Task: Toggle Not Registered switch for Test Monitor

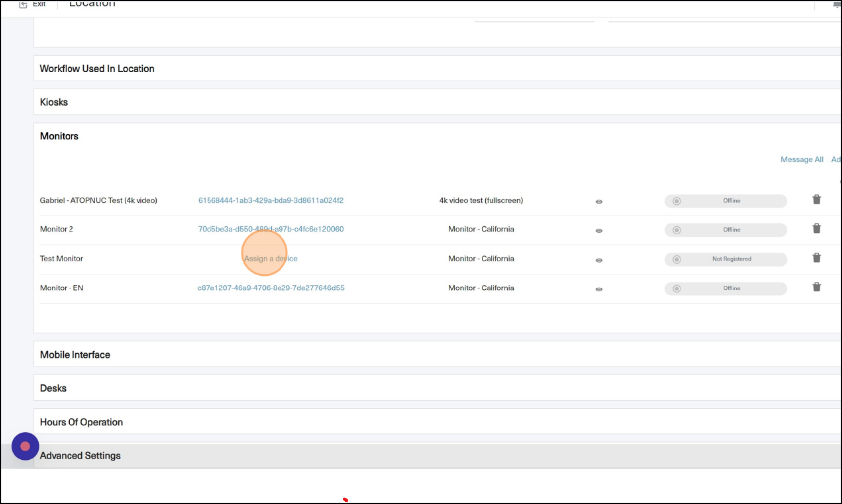Action: click(x=726, y=259)
